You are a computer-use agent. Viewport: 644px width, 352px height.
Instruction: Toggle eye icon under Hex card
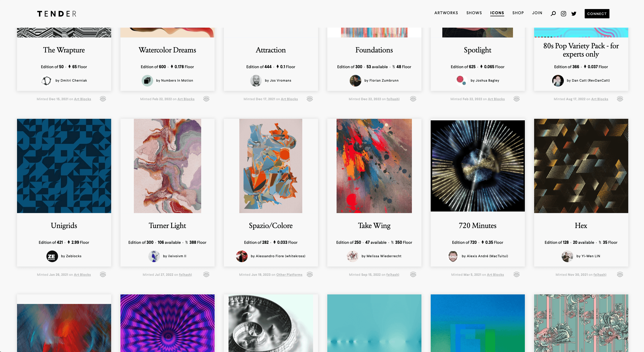[620, 275]
